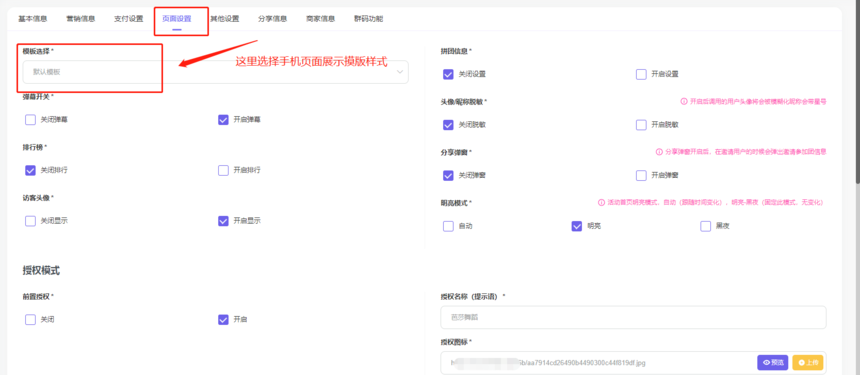Uncheck the 开启弹幕 checkbox
The height and width of the screenshot is (375, 860).
tap(223, 120)
